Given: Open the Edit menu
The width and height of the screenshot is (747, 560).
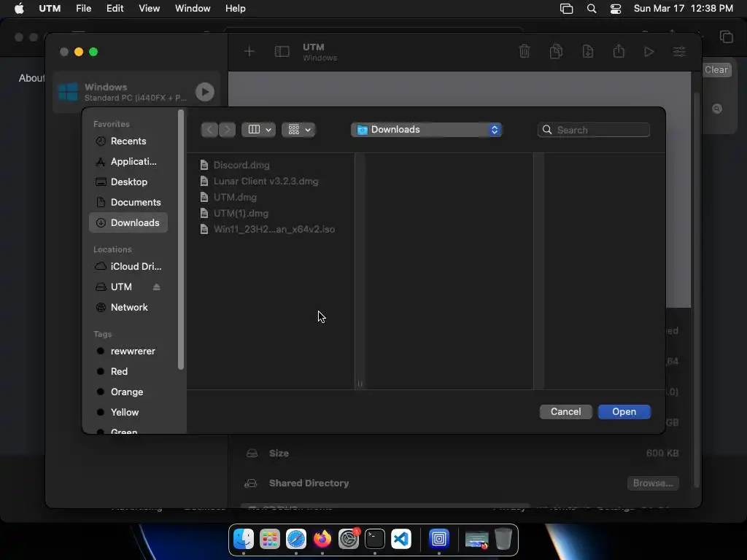Looking at the screenshot, I should [115, 9].
